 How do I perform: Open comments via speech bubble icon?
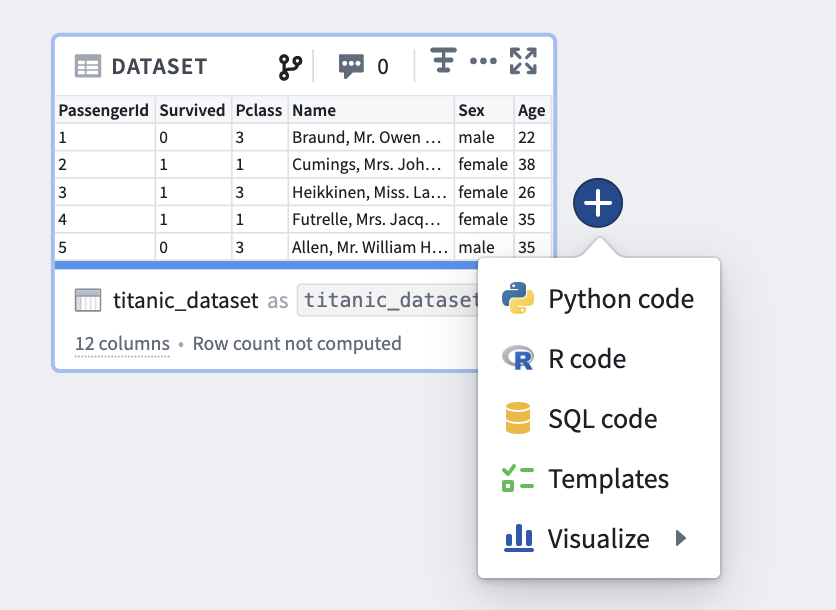pyautogui.click(x=351, y=67)
